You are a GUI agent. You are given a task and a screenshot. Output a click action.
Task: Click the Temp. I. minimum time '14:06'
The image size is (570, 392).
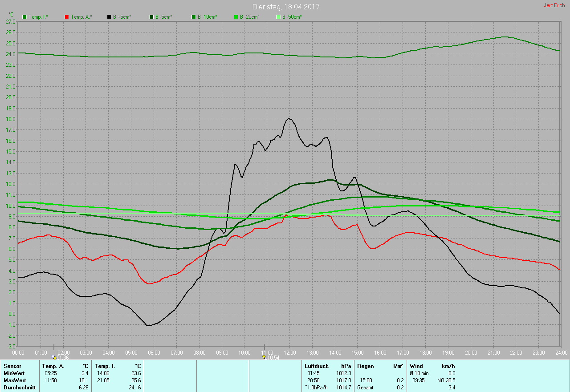tap(104, 373)
